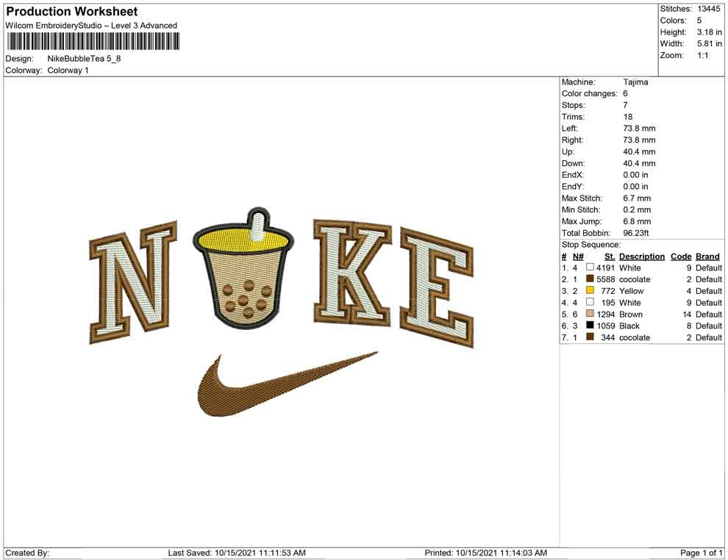Click the "Created By:" footer label
The height and width of the screenshot is (560, 728).
[x=27, y=553]
